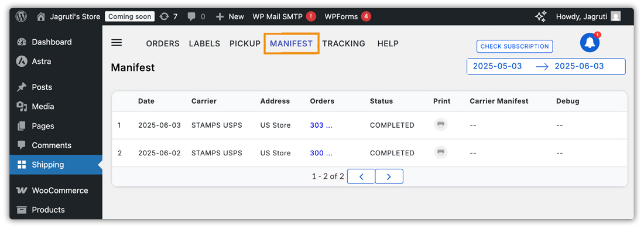Click the AI sparkle icon in the admin bar
This screenshot has width=644, height=228.
(x=540, y=16)
